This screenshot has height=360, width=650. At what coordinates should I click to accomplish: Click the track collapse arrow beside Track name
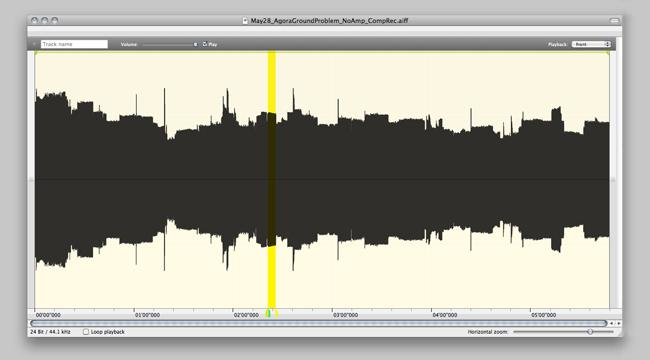click(x=34, y=44)
